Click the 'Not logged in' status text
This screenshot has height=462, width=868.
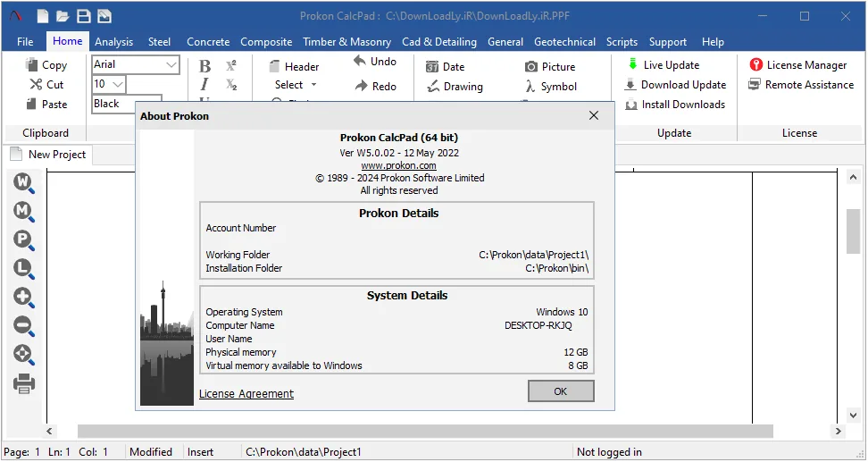point(609,452)
